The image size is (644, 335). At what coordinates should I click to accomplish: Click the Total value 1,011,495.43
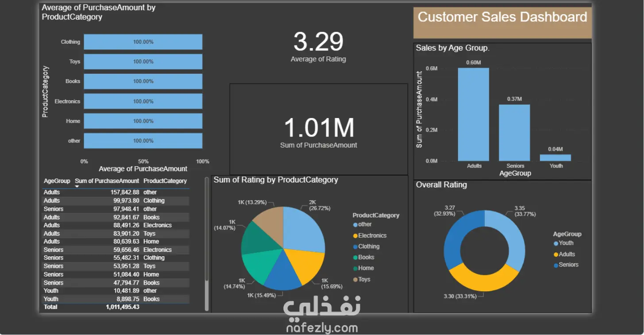[x=123, y=307]
